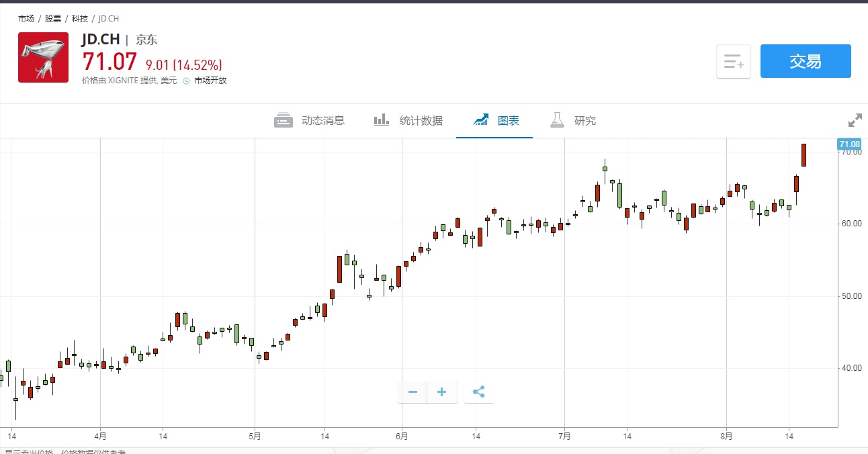Open the 研究 tab

click(x=573, y=121)
